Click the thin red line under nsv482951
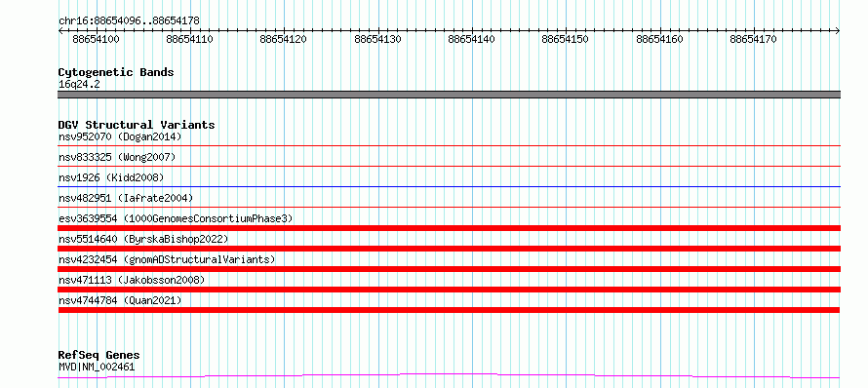Image resolution: width=868 pixels, height=388 pixels. [449, 207]
